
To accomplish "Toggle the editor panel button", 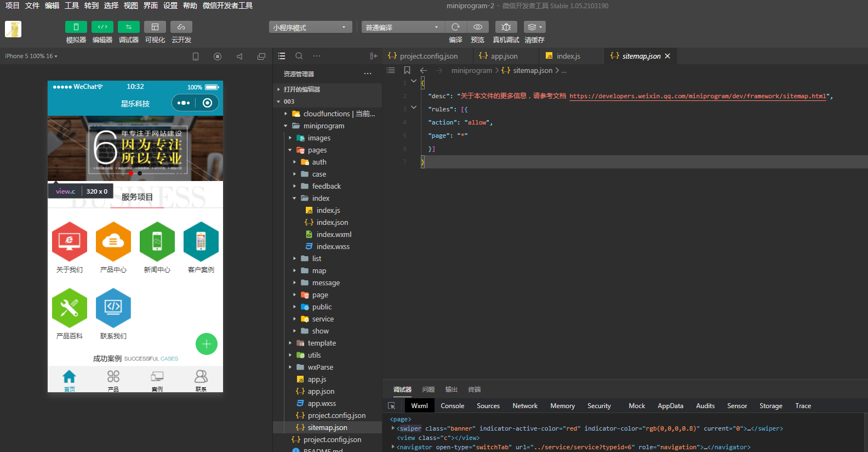I will (x=102, y=27).
